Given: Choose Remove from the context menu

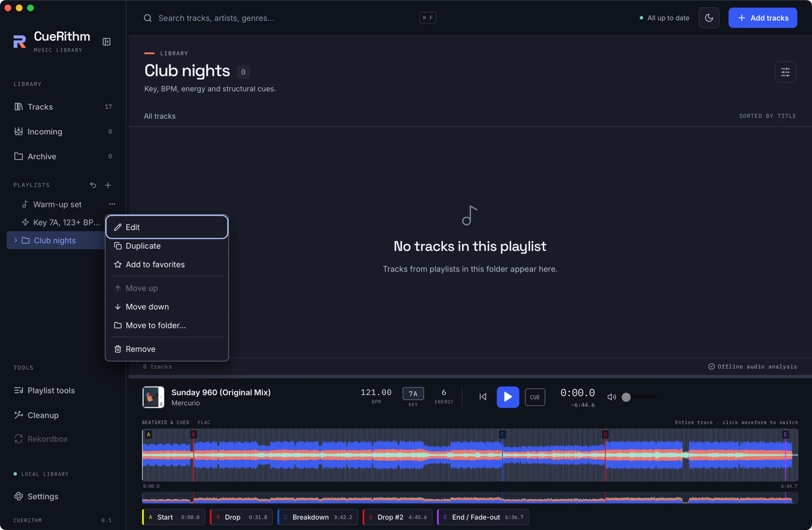Looking at the screenshot, I should (167, 349).
